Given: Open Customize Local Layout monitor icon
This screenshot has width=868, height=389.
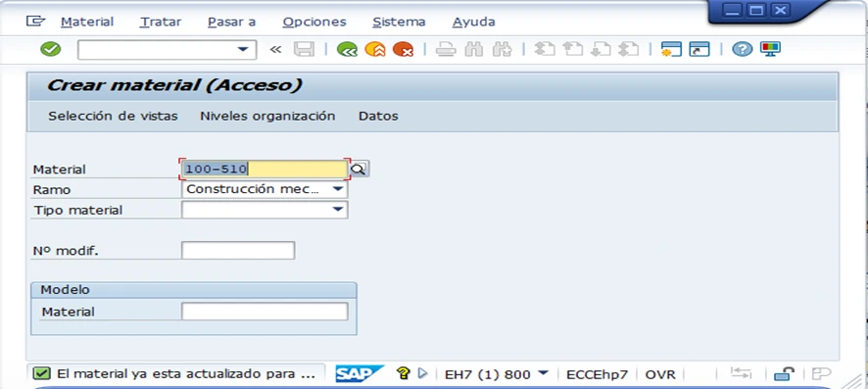Looking at the screenshot, I should click(771, 49).
